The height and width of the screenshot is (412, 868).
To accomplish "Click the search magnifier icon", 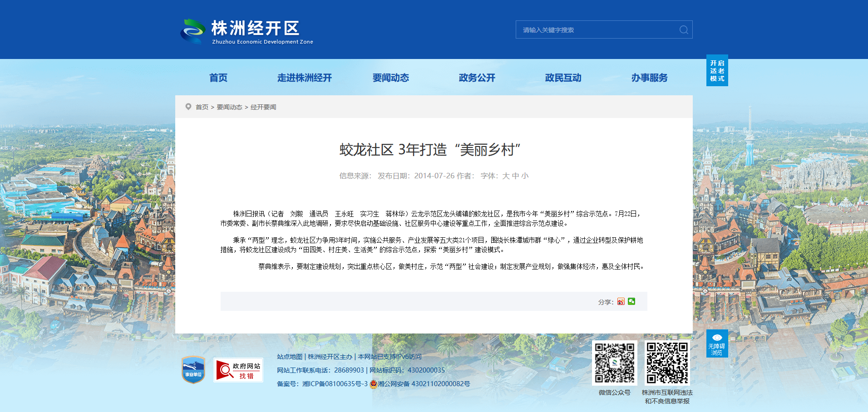I will coord(684,30).
